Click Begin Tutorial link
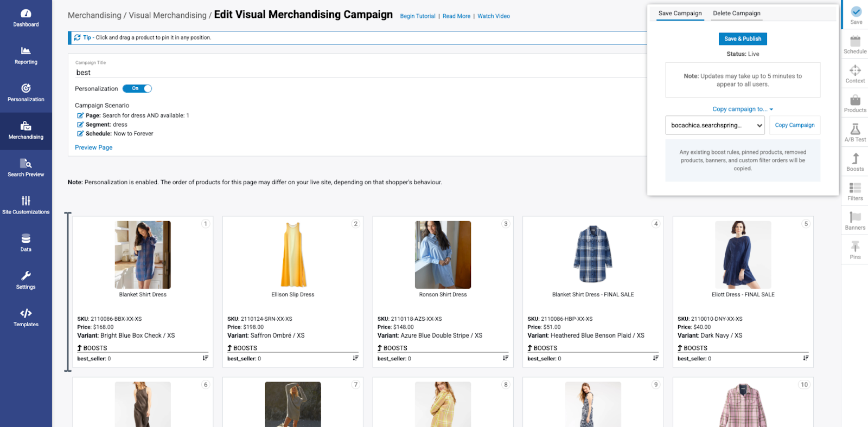 pos(418,16)
